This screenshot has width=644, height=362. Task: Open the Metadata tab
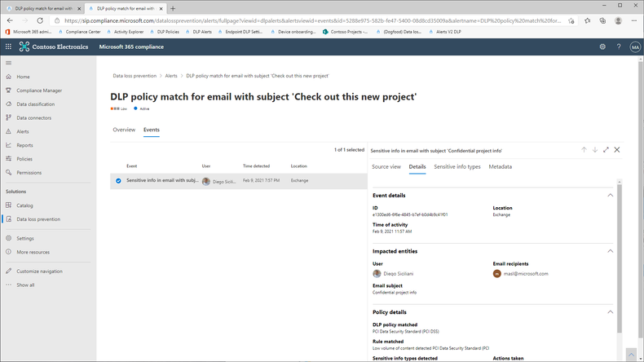(501, 167)
